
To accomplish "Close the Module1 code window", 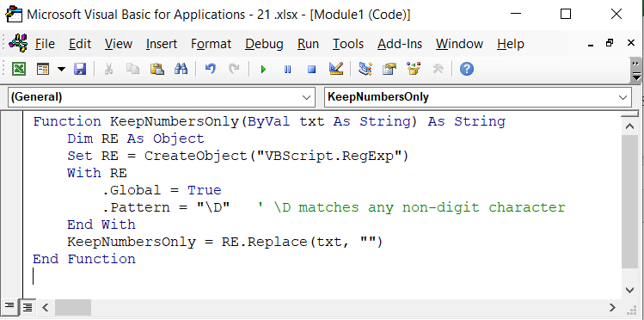I will coord(631,43).
